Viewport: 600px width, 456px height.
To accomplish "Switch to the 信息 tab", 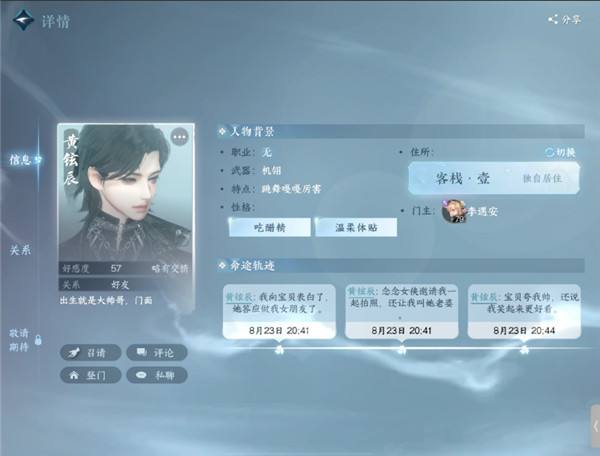I will (x=20, y=160).
